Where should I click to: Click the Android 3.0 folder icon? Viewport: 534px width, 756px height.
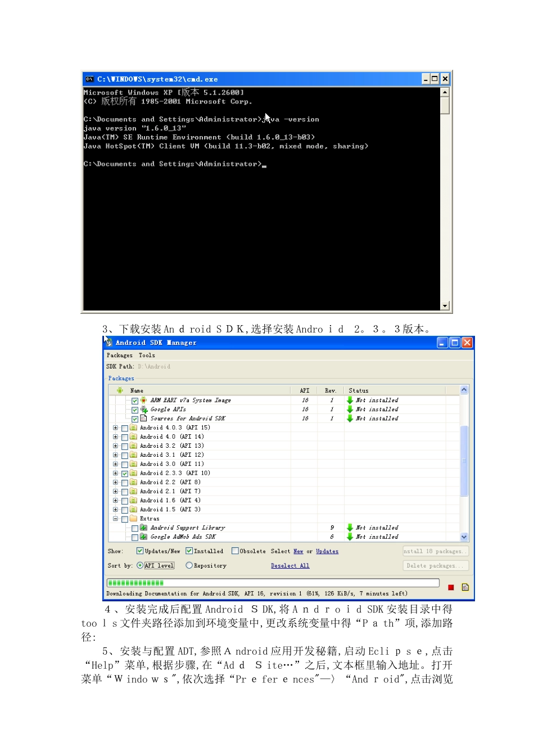133,464
